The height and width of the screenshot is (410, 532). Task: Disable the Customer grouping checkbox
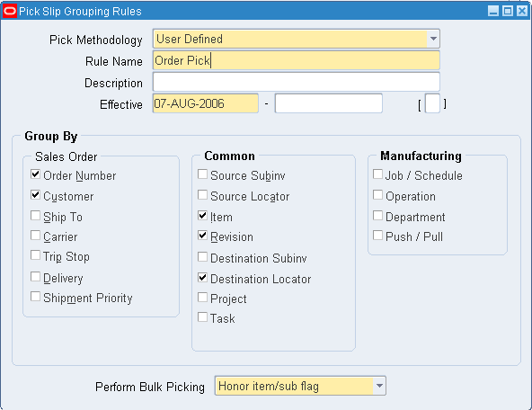tap(35, 195)
